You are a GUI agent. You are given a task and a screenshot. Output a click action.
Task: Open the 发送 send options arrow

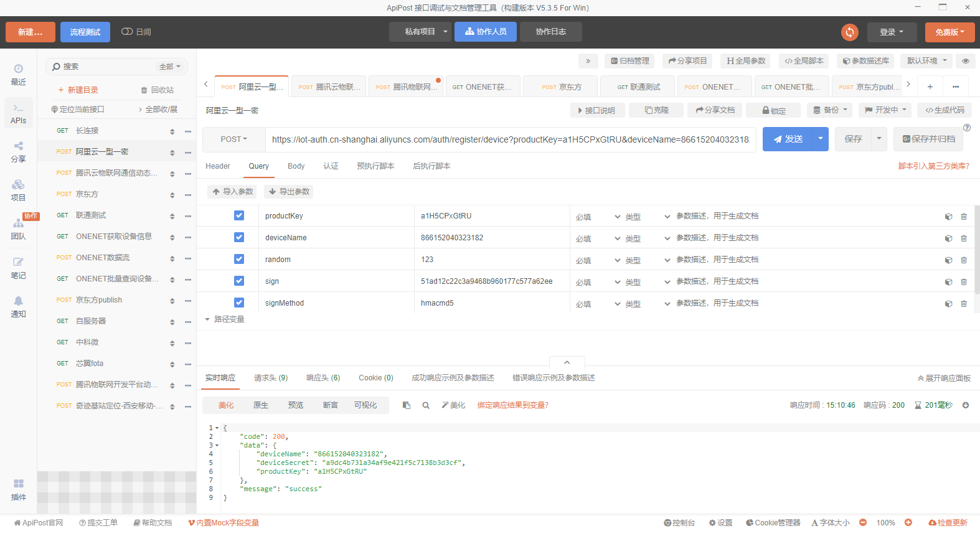point(821,139)
